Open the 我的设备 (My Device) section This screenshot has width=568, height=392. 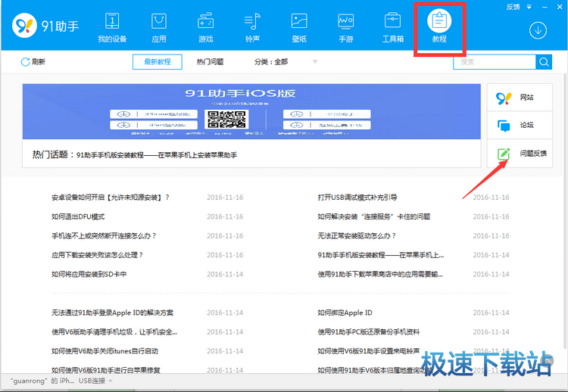112,28
